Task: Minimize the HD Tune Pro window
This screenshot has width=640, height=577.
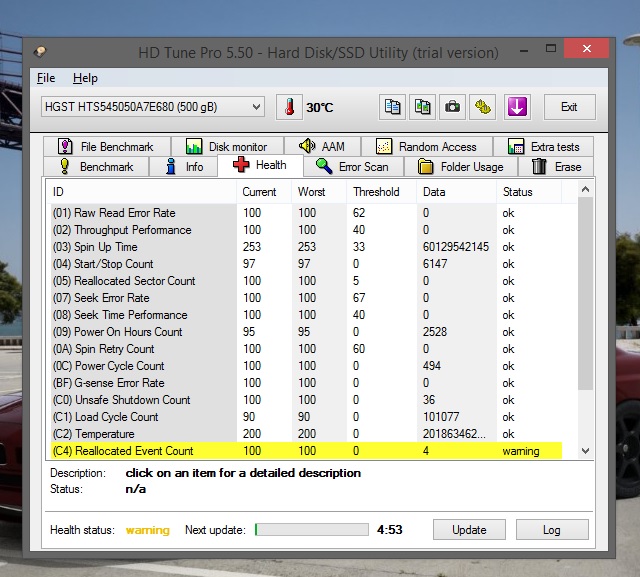Action: pos(524,50)
